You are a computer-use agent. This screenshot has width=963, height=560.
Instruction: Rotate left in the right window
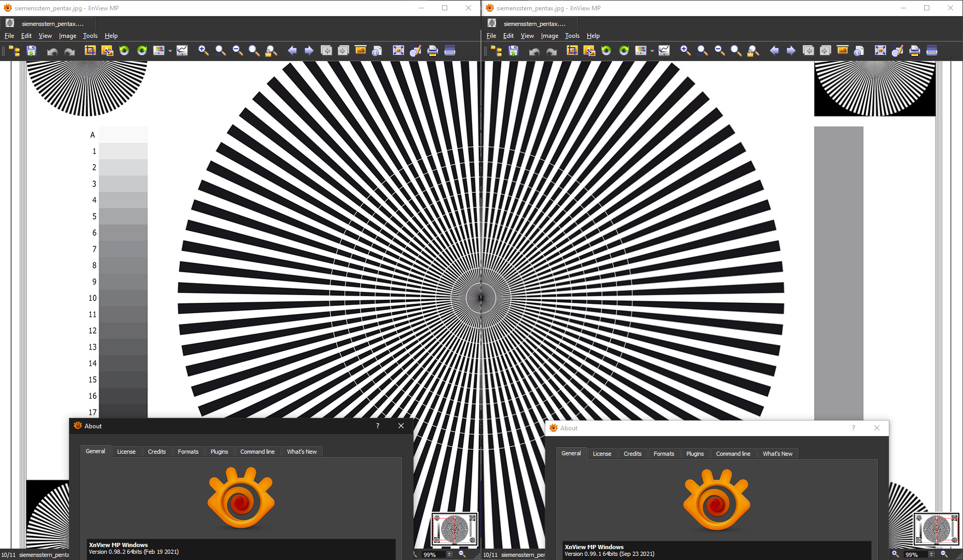tap(606, 50)
